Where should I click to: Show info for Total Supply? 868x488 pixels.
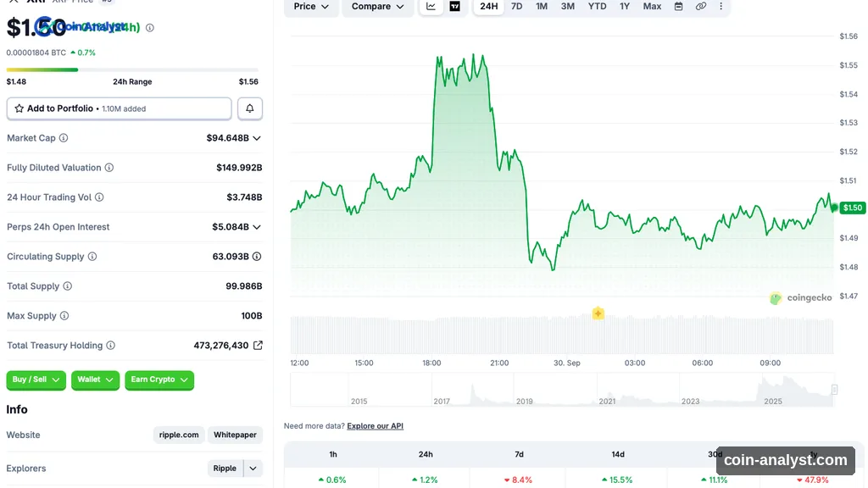click(x=68, y=286)
